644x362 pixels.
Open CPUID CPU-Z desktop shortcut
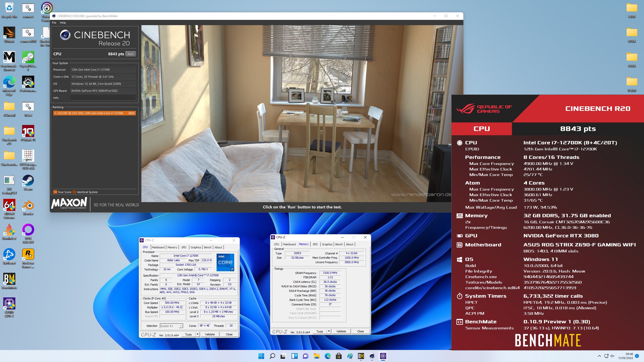[9, 307]
